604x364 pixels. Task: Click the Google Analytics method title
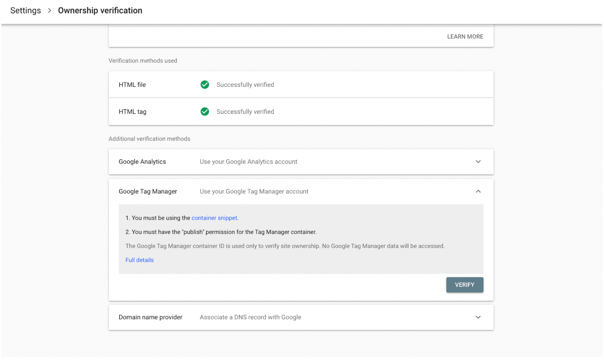coord(142,162)
